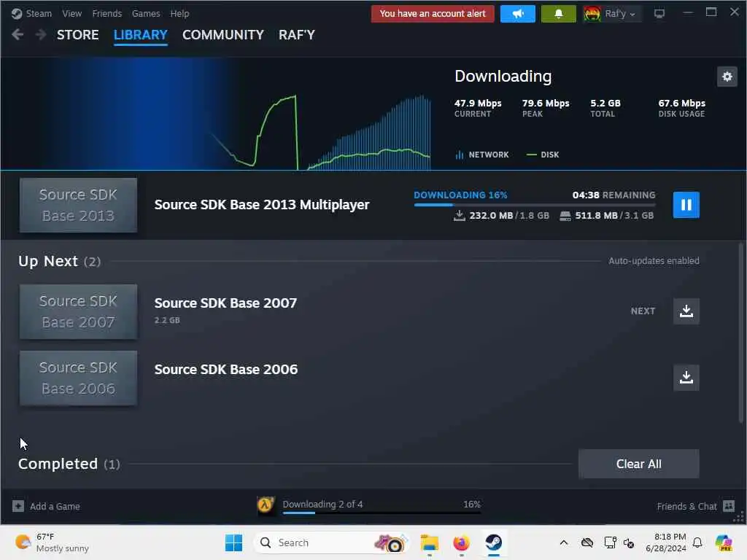Open the RAF'Y profile tab
This screenshot has height=560, width=747.
tap(297, 35)
